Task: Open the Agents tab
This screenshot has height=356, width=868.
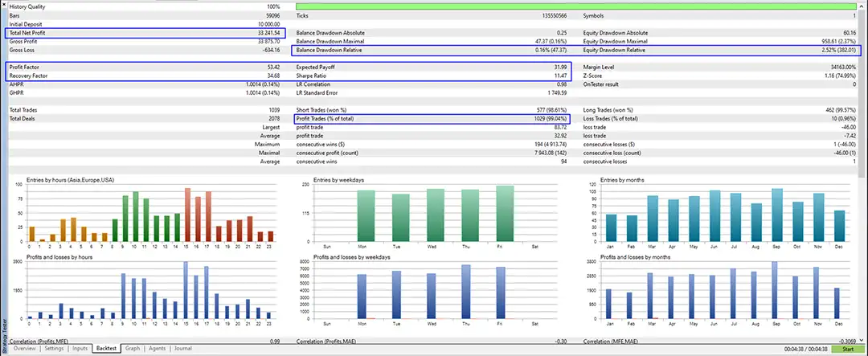Action: tap(158, 349)
